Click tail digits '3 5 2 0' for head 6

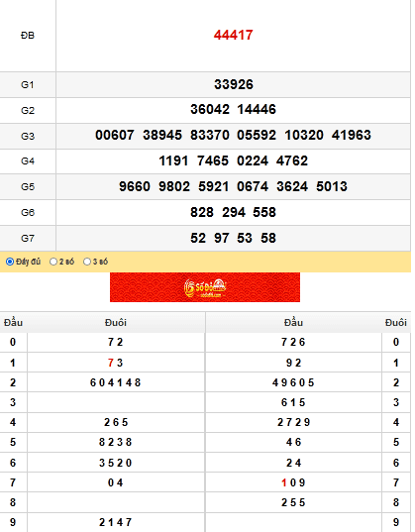[x=115, y=463]
